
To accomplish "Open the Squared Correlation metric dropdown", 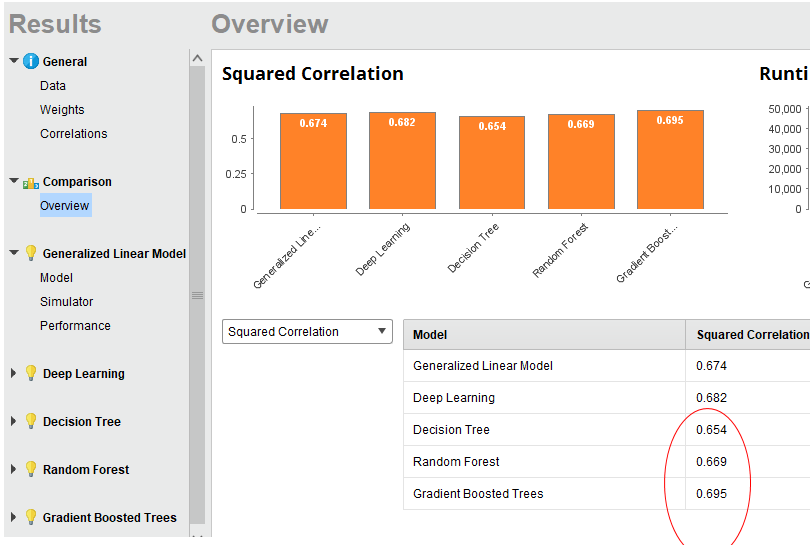I will click(x=307, y=332).
